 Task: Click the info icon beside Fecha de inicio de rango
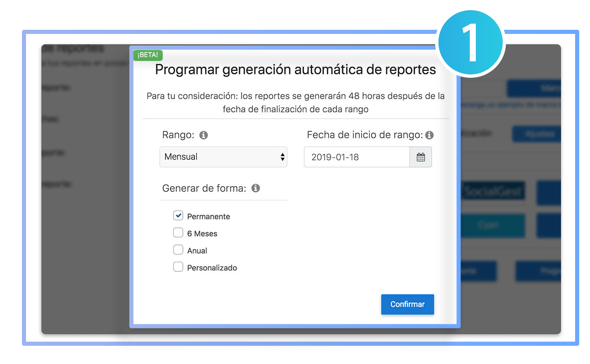(429, 135)
